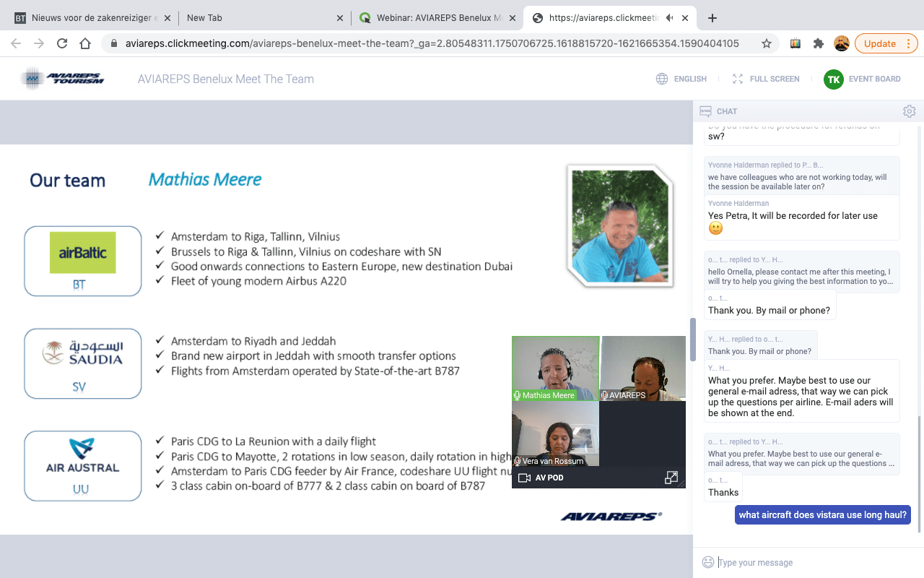Click the chat panel scrollbar

point(919,473)
